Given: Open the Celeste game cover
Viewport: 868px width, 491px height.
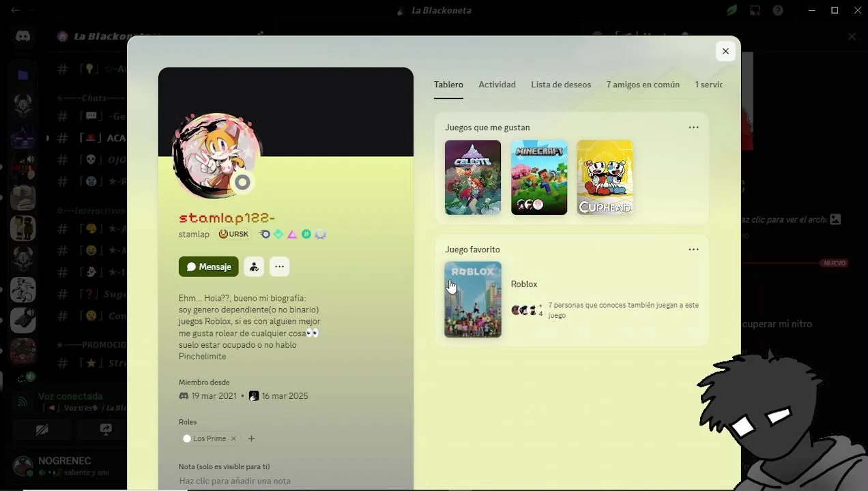Looking at the screenshot, I should (x=473, y=177).
